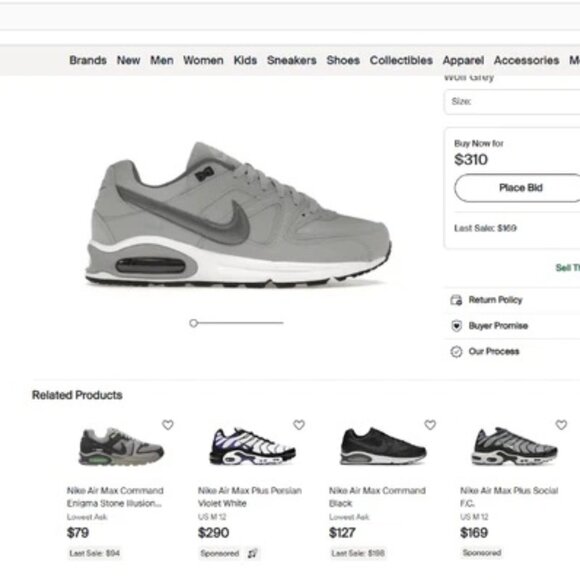
Task: Click the $127 lowest ask price
Action: [x=342, y=533]
